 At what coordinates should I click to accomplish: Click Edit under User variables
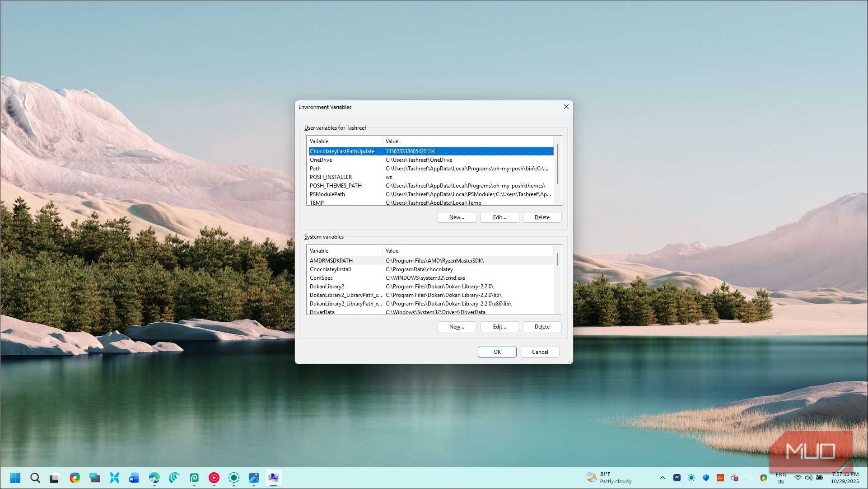499,217
